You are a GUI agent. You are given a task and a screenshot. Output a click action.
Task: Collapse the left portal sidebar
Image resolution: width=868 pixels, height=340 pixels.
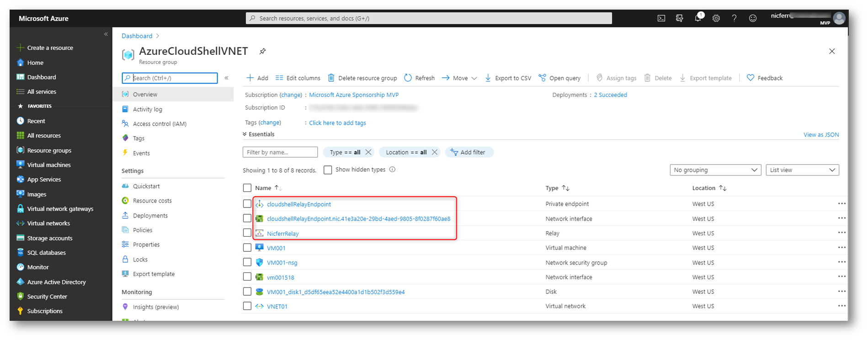tap(106, 34)
